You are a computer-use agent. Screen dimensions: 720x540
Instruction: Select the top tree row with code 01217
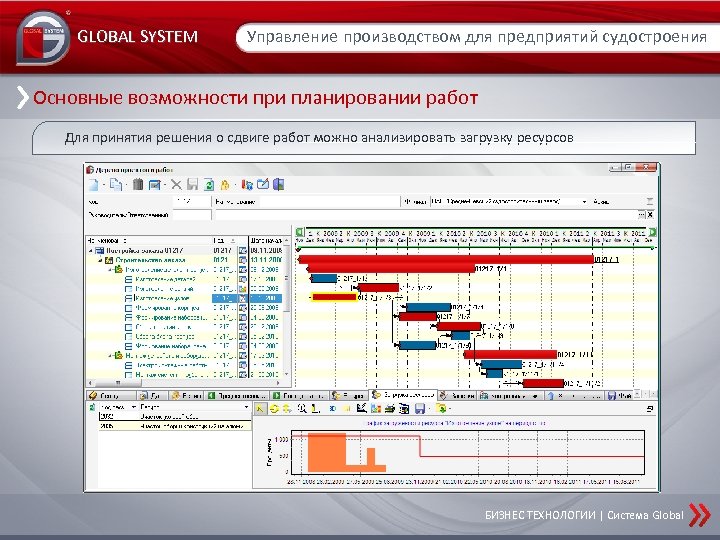click(185, 251)
